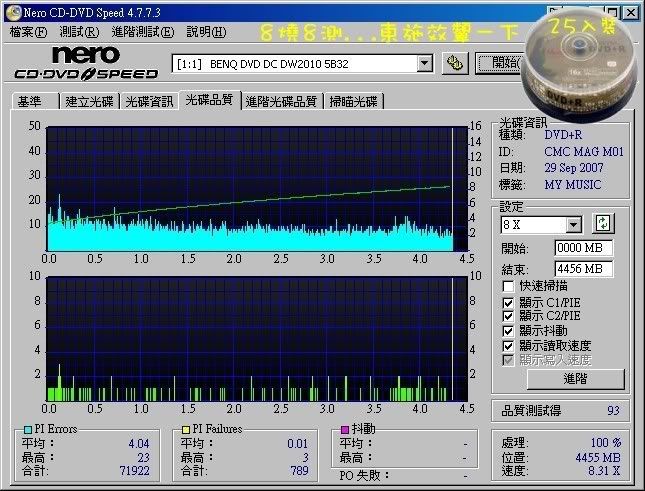Open the 說明(H) help menu
Screen dimensions: 645x491
coord(206,32)
